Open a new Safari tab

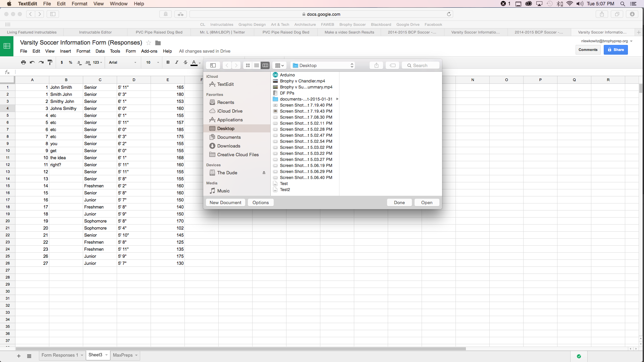point(639,32)
